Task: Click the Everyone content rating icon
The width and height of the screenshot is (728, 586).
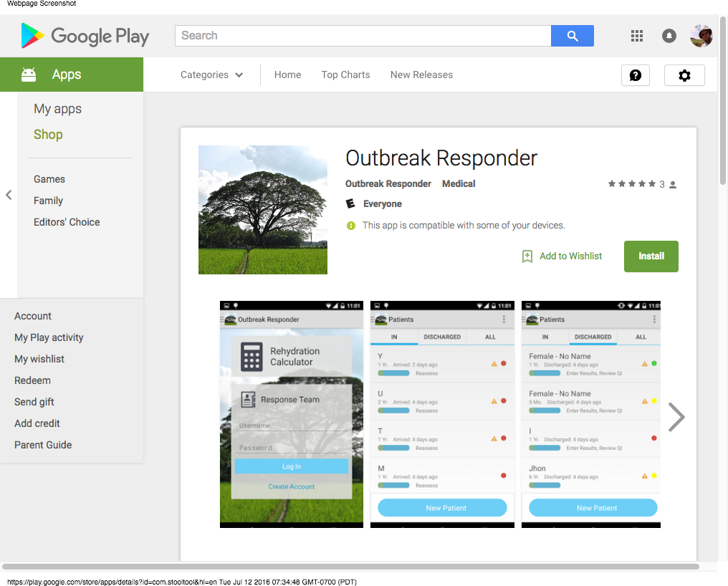Action: tap(350, 203)
